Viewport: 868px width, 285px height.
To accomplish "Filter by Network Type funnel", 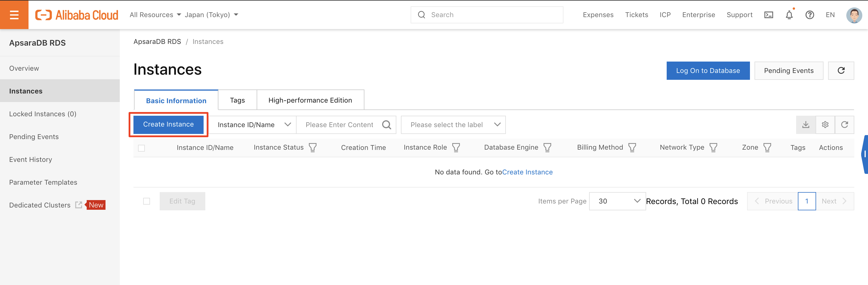I will [713, 148].
